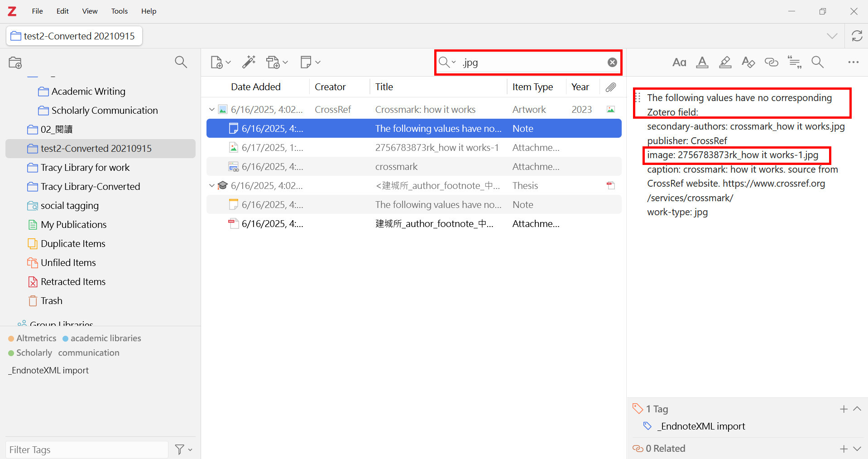
Task: Click the Sync with zotero.org icon
Action: tap(857, 36)
